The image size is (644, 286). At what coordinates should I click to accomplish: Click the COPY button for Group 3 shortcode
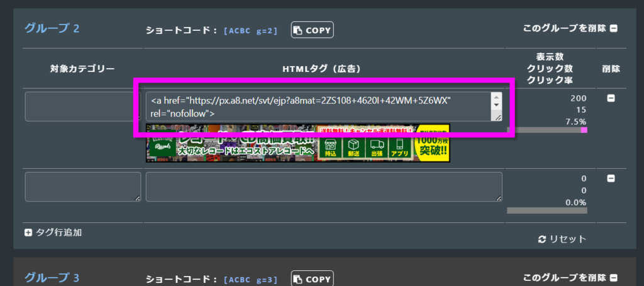(312, 278)
